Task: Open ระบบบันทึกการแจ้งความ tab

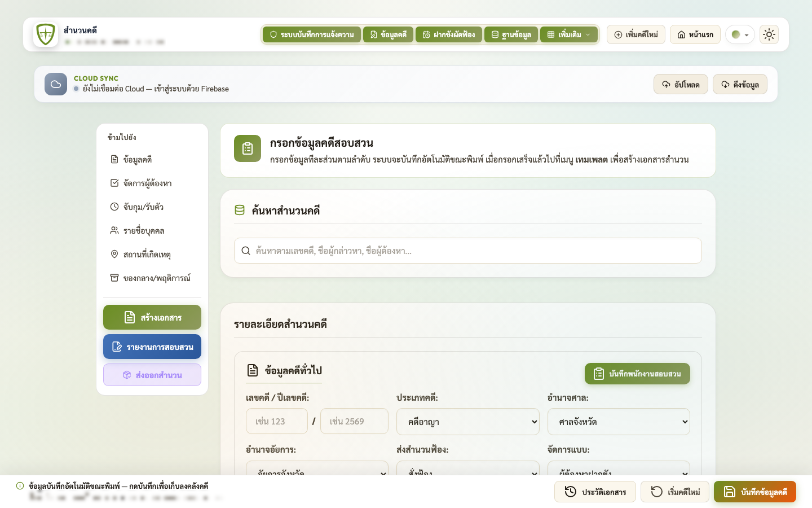Action: tap(312, 34)
